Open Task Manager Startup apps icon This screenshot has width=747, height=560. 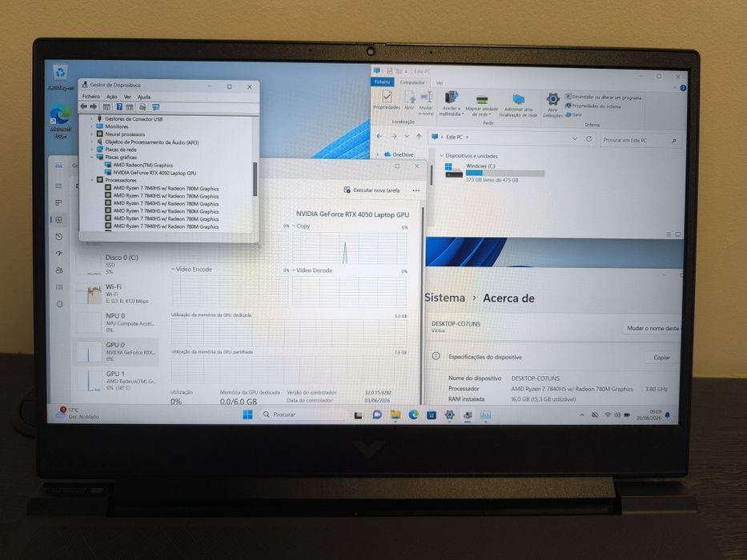coord(58,254)
